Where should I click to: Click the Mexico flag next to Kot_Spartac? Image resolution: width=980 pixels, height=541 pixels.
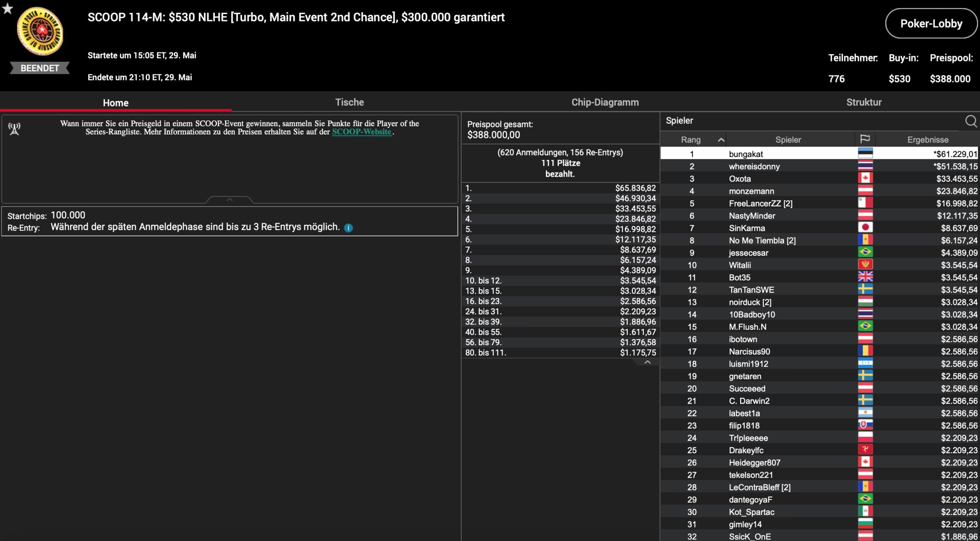[865, 511]
